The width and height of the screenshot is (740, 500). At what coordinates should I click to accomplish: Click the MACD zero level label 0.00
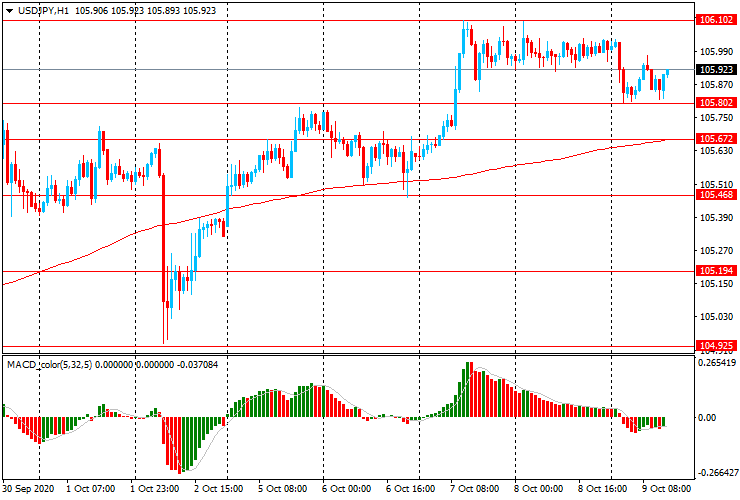[x=707, y=418]
